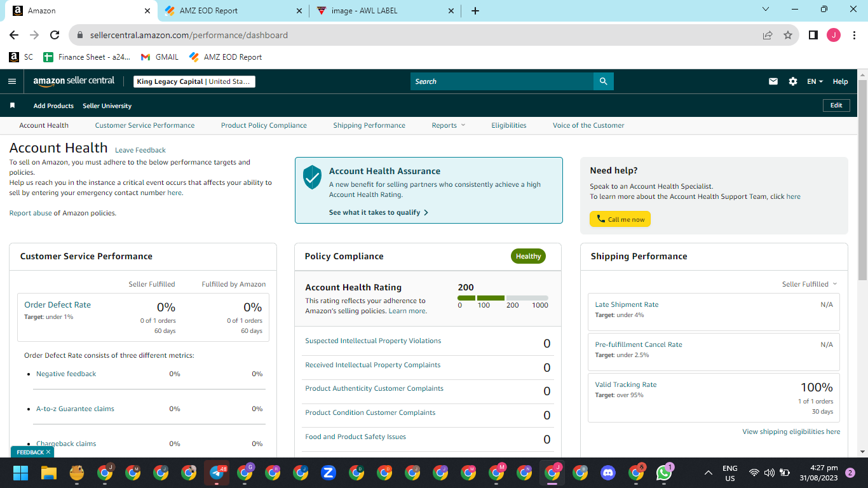Screen dimensions: 868x488
Task: Click the Negative feedback link
Action: pyautogui.click(x=66, y=374)
